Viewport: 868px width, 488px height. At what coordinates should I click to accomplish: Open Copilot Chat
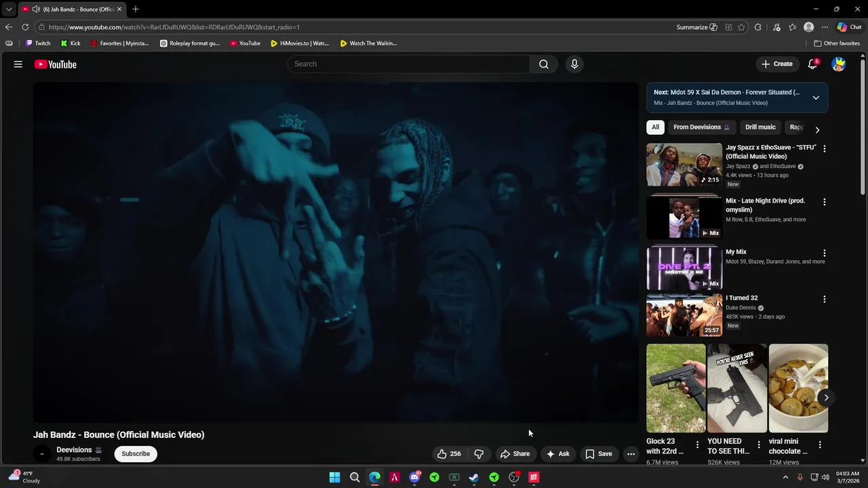(849, 27)
